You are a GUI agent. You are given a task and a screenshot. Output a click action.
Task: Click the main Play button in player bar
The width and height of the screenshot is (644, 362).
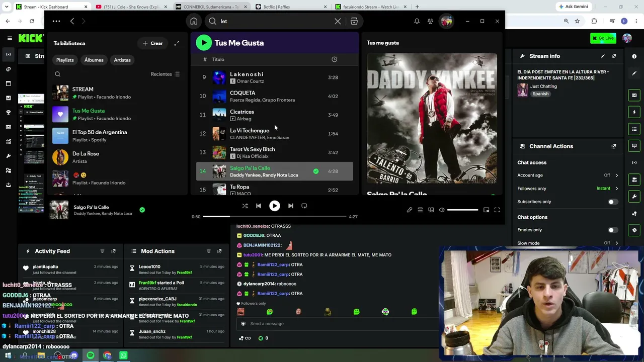274,206
